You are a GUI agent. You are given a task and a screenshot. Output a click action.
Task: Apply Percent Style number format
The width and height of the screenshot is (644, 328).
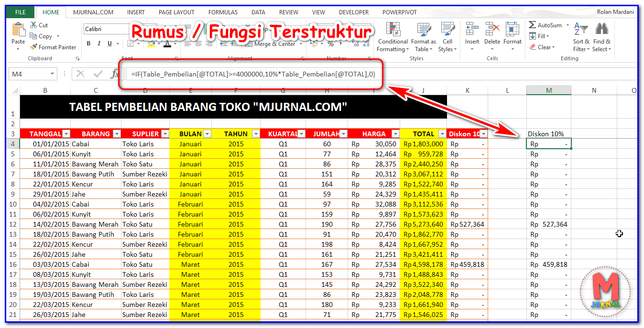[330, 44]
